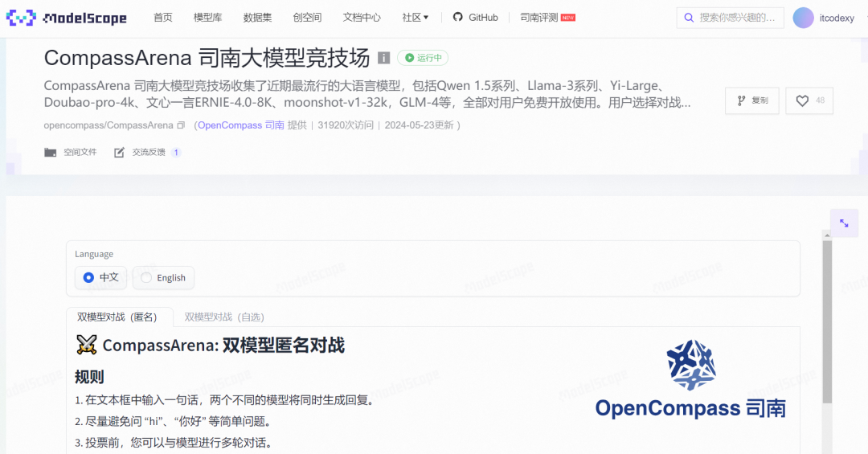Like the space with heart button
This screenshot has width=868, height=454.
coord(809,100)
